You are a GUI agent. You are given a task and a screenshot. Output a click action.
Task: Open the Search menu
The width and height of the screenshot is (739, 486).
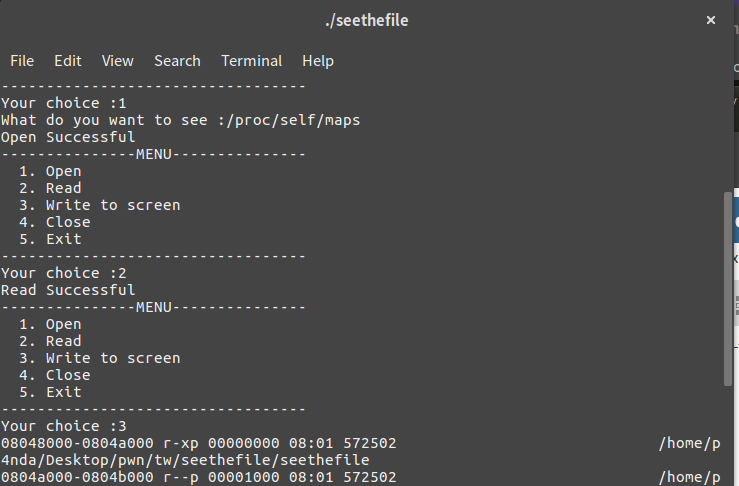click(x=177, y=61)
